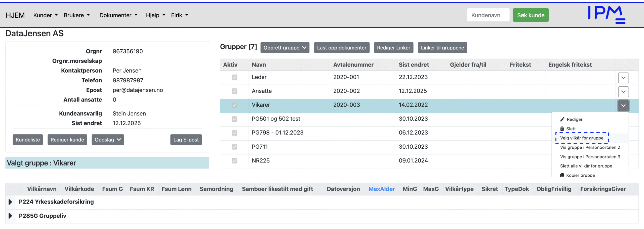The image size is (644, 229).
Task: Click the IPM logo
Action: pos(606,15)
